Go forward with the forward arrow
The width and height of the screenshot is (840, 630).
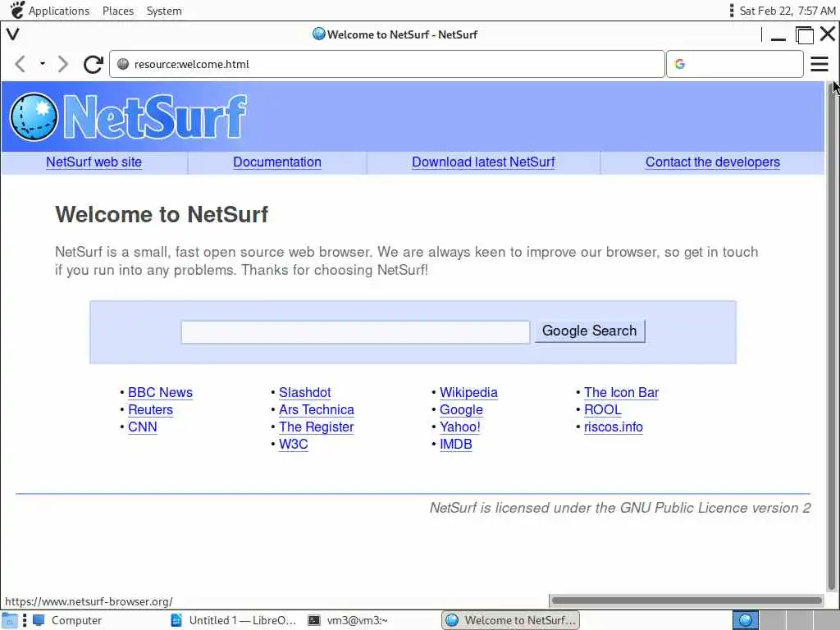[x=63, y=64]
